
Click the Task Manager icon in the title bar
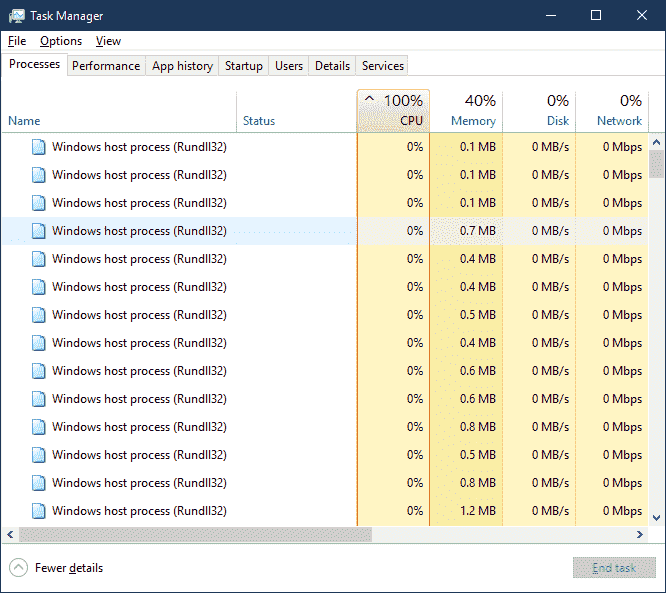click(x=17, y=16)
